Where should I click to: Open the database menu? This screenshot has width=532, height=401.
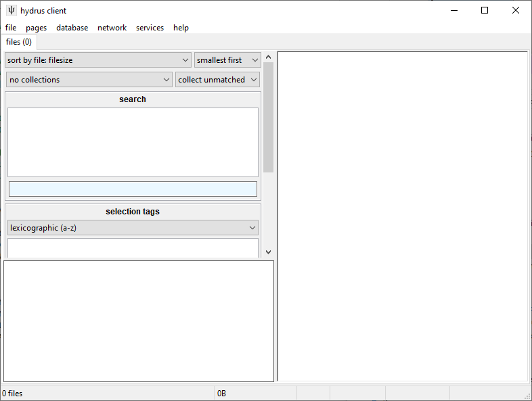click(72, 28)
